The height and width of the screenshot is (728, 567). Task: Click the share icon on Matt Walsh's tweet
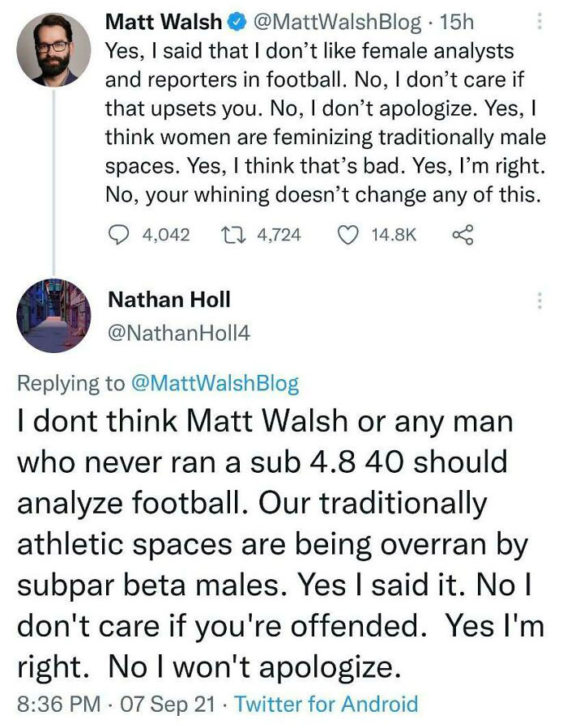pos(462,235)
